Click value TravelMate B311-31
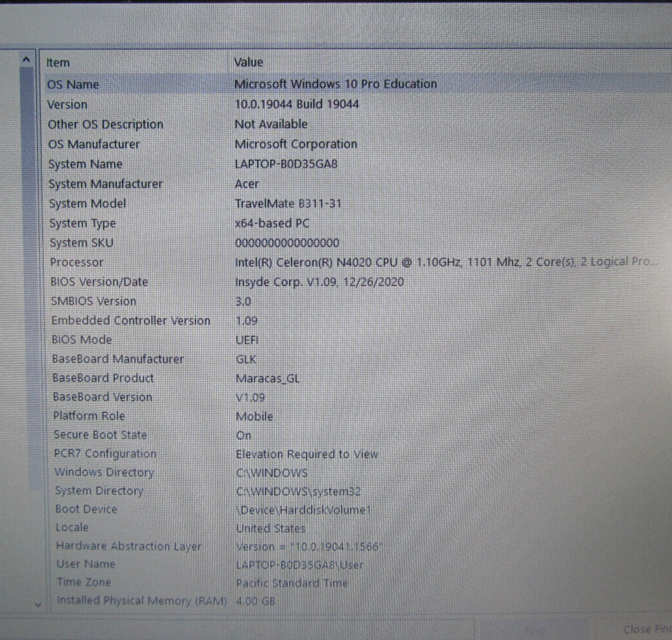Viewport: 672px width, 640px height. click(x=288, y=203)
